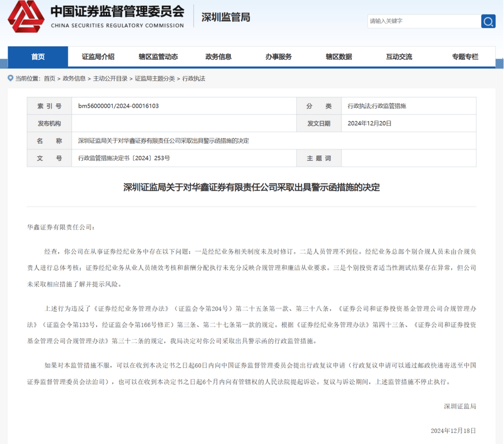Click the 分类 table label
The width and height of the screenshot is (504, 444).
[319, 106]
